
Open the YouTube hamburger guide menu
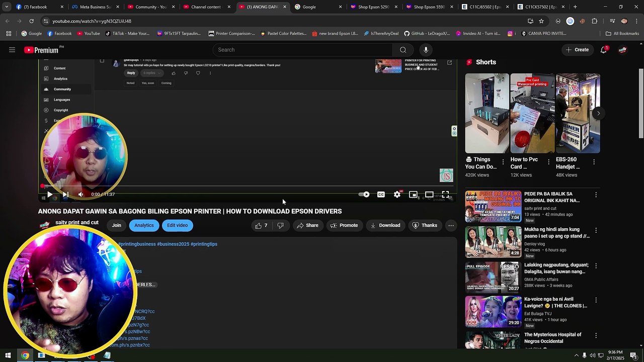pos(12,50)
